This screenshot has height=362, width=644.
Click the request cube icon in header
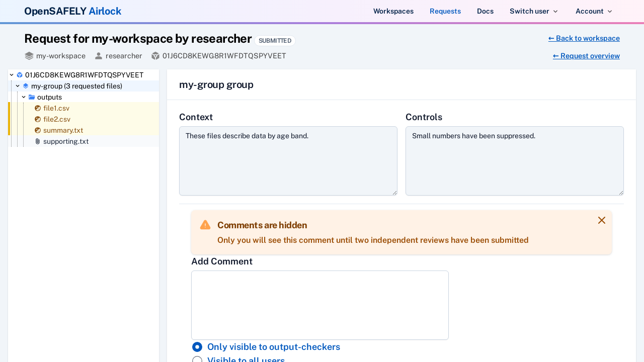tap(155, 56)
